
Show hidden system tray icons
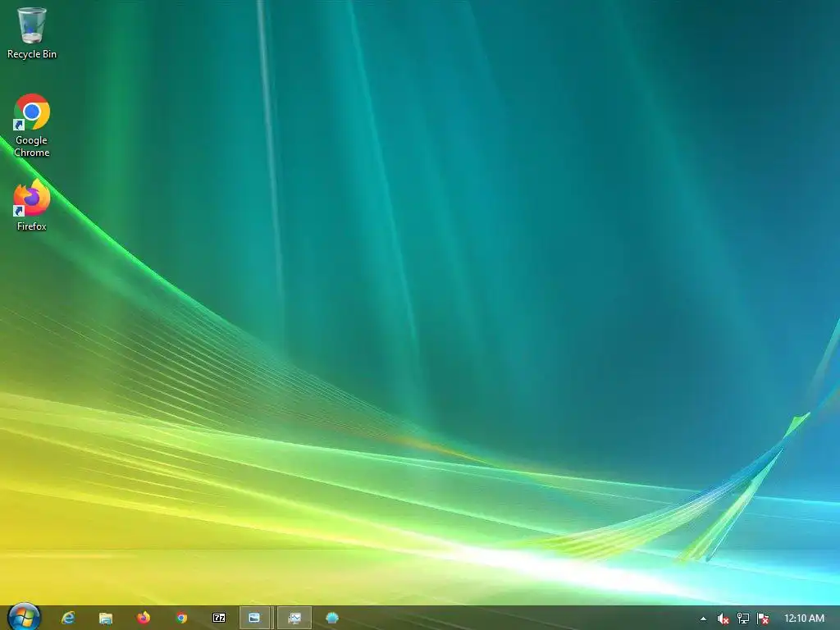click(x=703, y=619)
